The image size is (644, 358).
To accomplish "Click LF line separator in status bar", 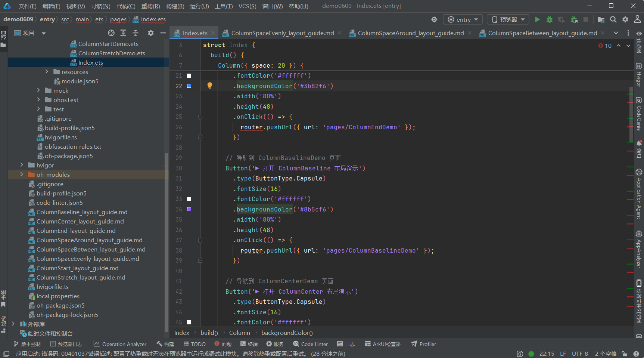I will click(x=563, y=354).
